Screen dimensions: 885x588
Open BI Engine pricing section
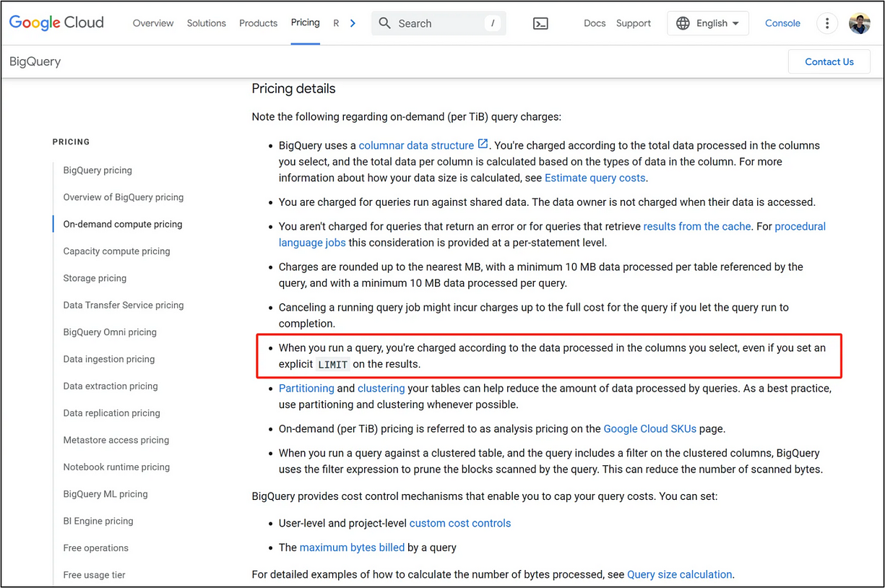click(98, 521)
